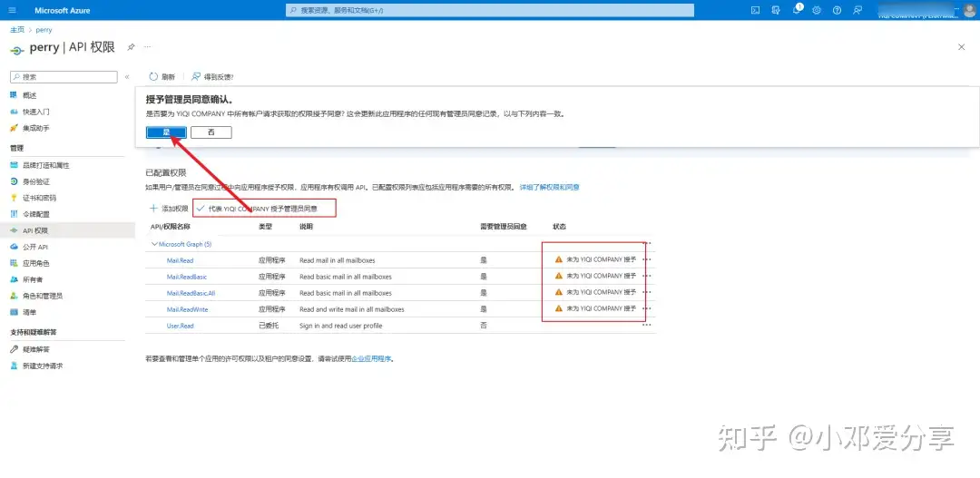Click the 公开 API cloud icon
Viewport: 980px width, 478px height.
click(x=14, y=247)
